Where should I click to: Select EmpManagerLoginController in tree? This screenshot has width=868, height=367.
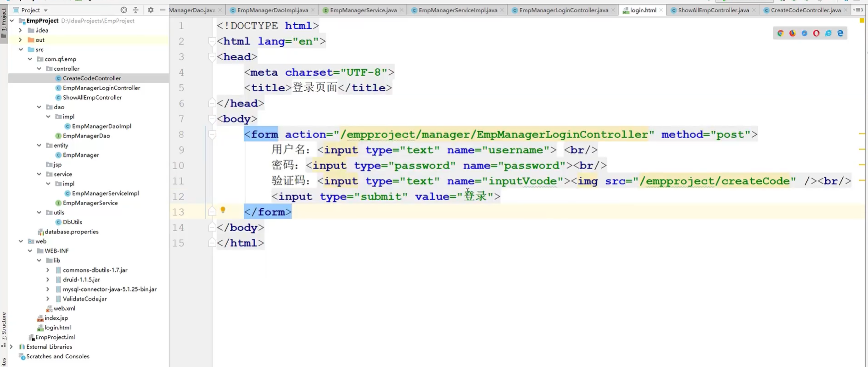[x=101, y=88]
